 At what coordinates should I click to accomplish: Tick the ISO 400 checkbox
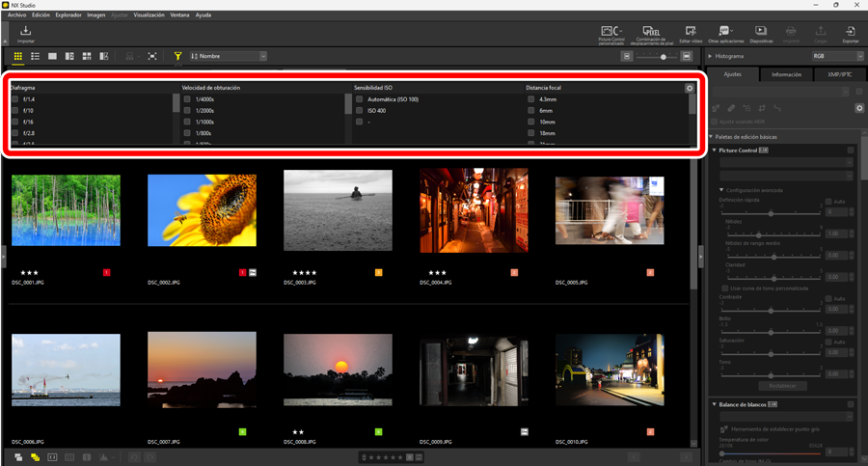coord(359,111)
